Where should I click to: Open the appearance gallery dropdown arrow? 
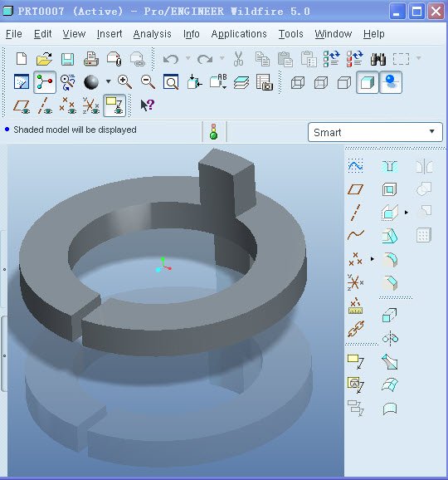pyautogui.click(x=108, y=81)
